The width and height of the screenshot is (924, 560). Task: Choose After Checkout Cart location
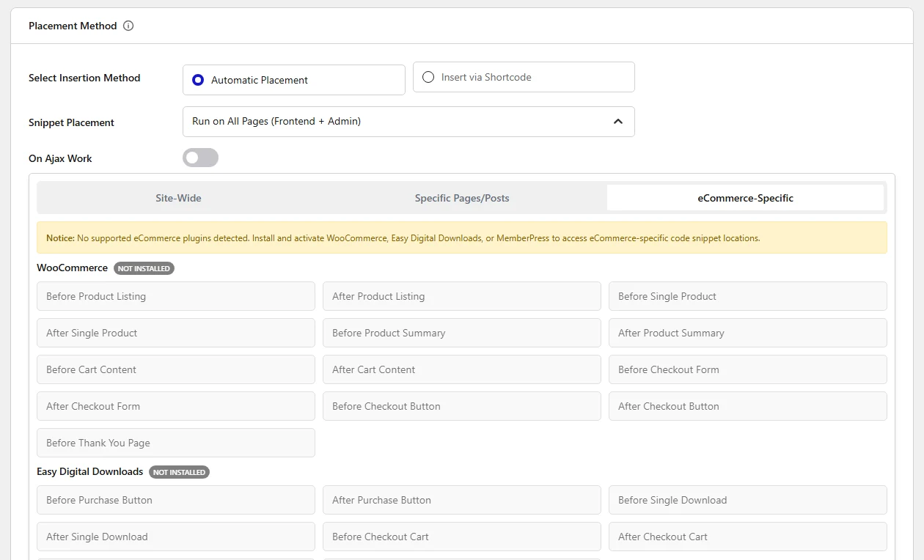pos(748,537)
